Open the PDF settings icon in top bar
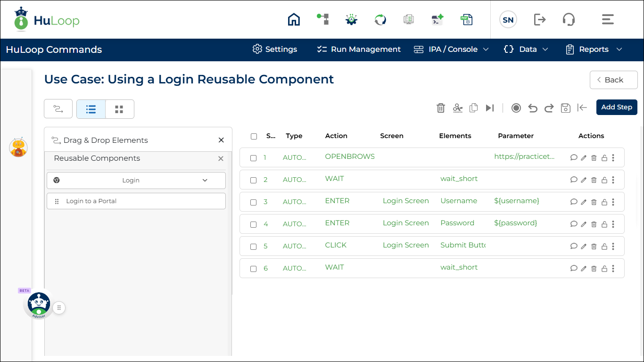Image resolution: width=644 pixels, height=362 pixels. [466, 19]
